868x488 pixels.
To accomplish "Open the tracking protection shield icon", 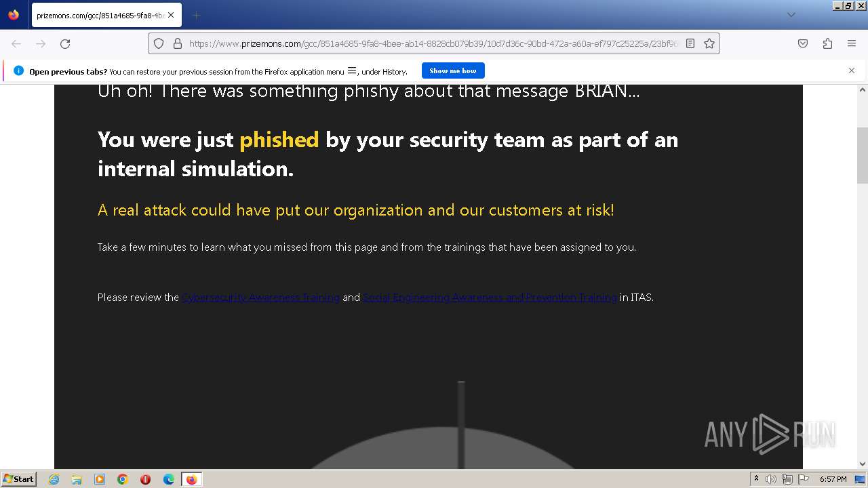I will 159,43.
